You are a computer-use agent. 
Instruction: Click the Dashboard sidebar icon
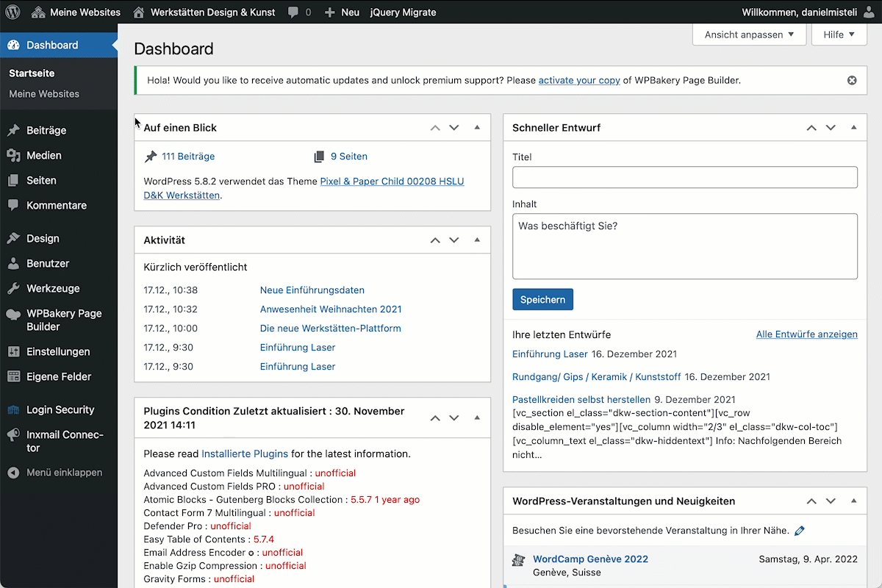13,45
